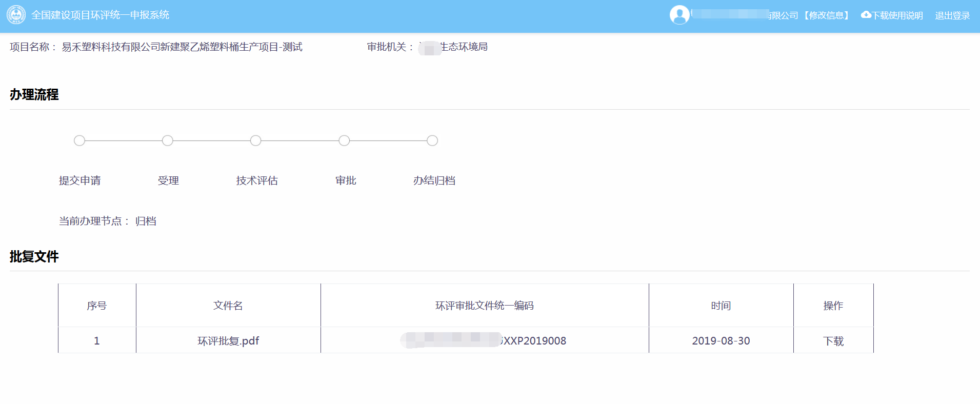The image size is (980, 404).
Task: Click the 2019-08-30 date cell
Action: pyautogui.click(x=721, y=341)
